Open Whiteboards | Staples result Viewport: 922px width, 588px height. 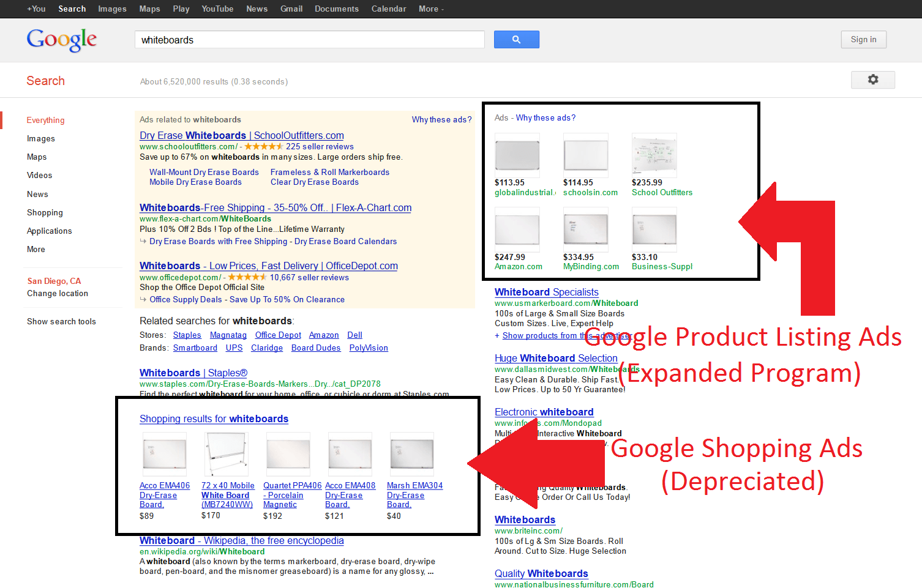click(193, 373)
